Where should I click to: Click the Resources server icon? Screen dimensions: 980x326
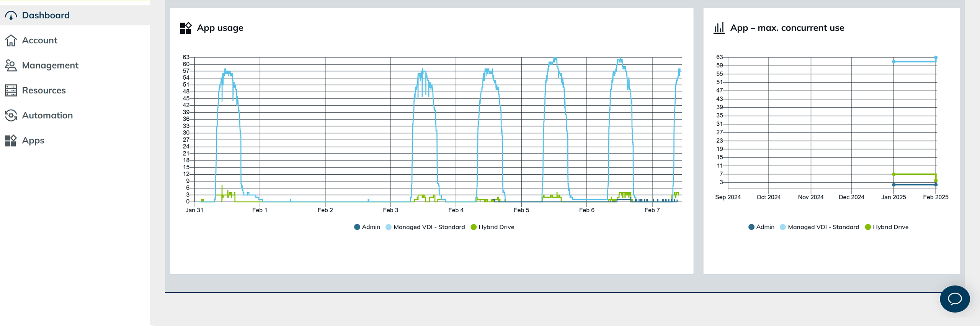11,90
